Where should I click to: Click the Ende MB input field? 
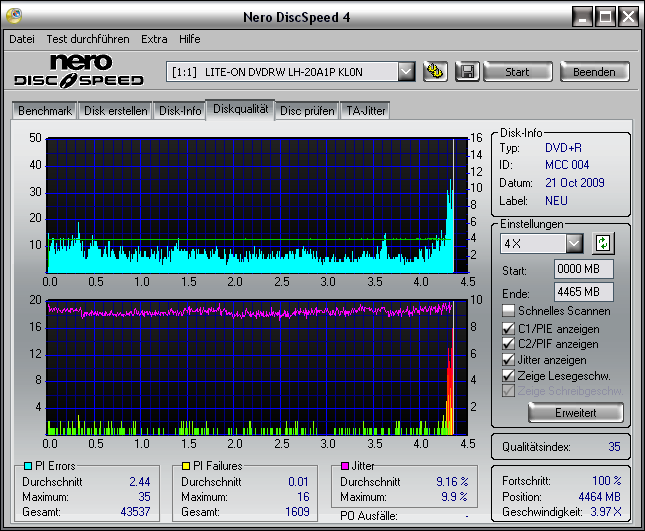(x=583, y=291)
